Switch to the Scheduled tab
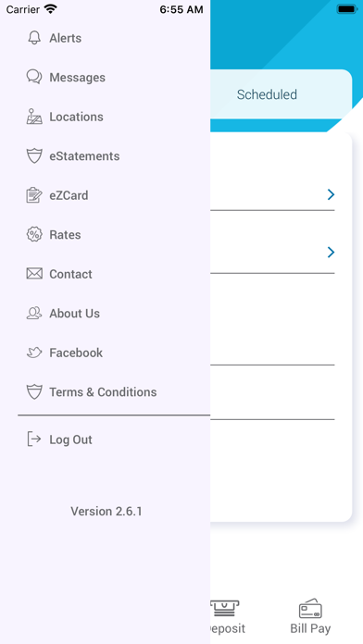 [267, 94]
